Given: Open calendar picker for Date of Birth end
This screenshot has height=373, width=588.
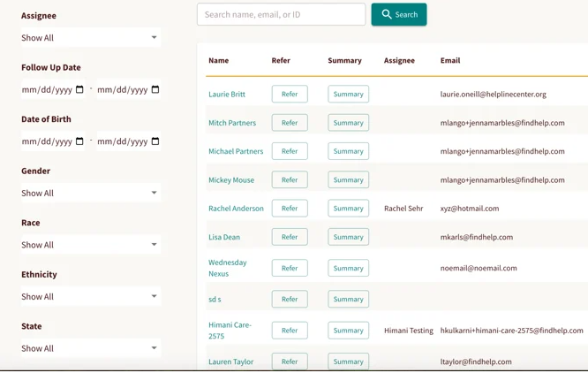Looking at the screenshot, I should click(x=155, y=141).
